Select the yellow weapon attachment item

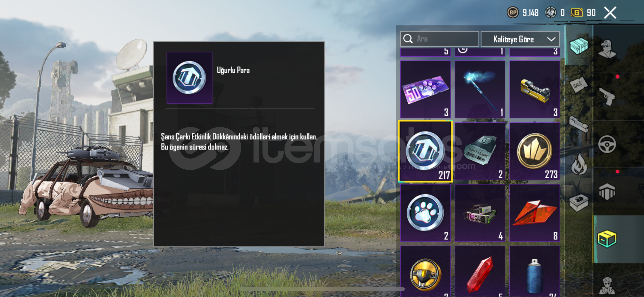(x=535, y=89)
